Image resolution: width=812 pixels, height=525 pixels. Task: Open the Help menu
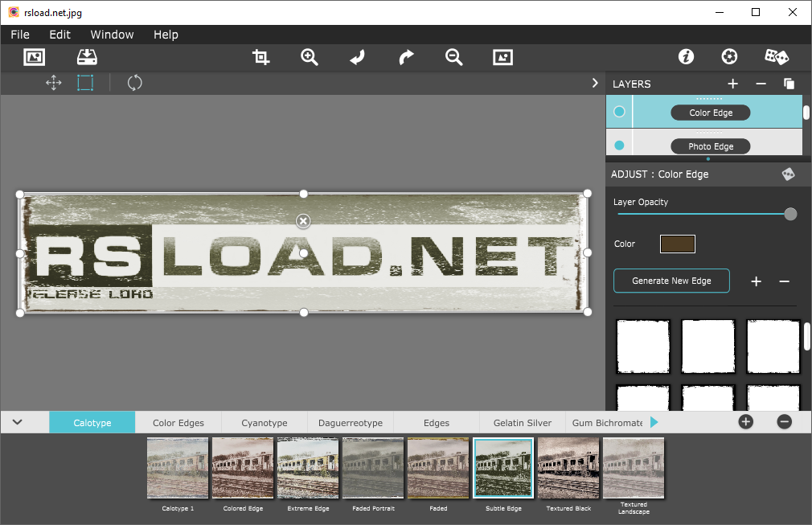click(166, 35)
